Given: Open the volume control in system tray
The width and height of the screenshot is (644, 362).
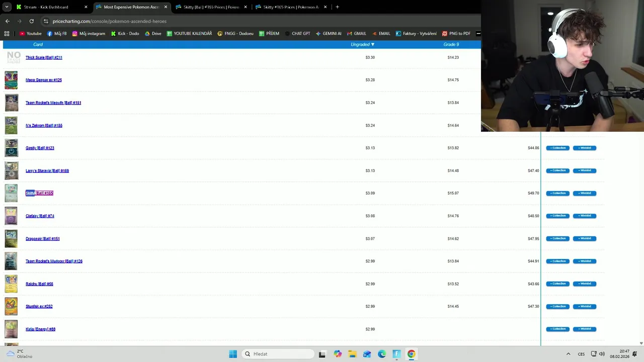Looking at the screenshot, I should click(x=602, y=354).
